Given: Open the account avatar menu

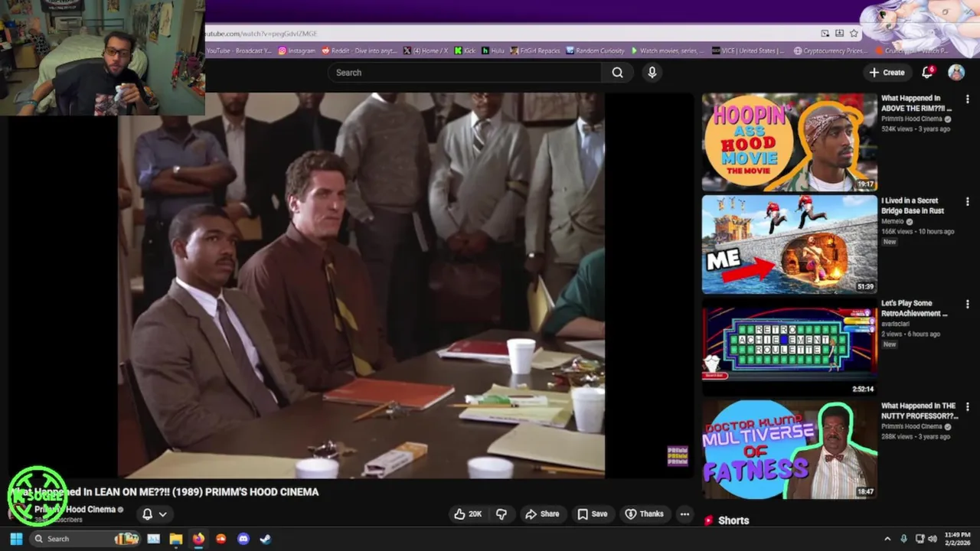Looking at the screenshot, I should click(x=956, y=72).
